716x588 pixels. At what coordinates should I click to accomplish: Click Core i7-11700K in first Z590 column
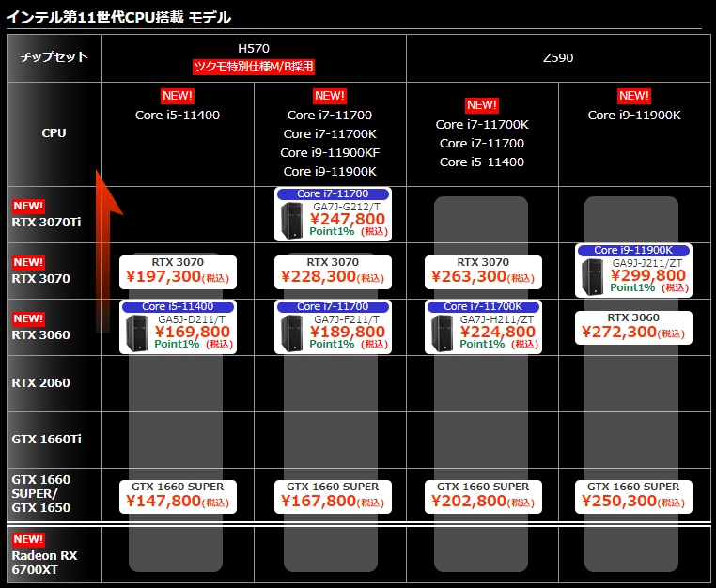(482, 124)
